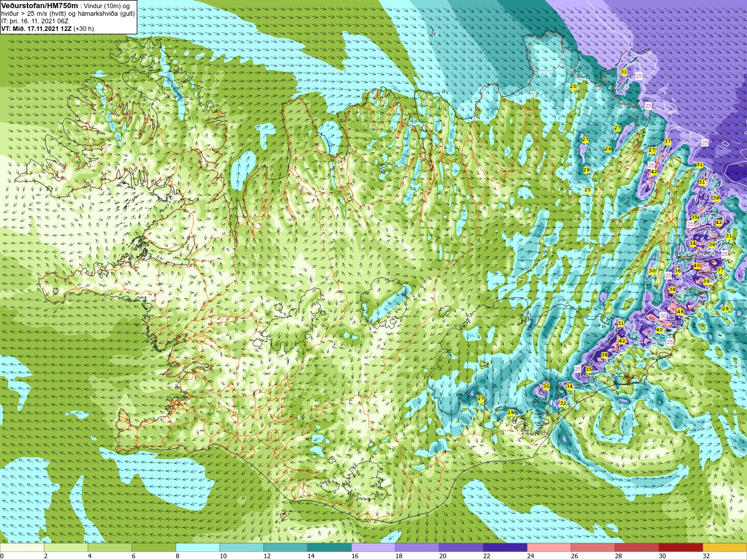
Task: Click the 0–2 m/s pale cream legend swatch
Action: click(22, 548)
